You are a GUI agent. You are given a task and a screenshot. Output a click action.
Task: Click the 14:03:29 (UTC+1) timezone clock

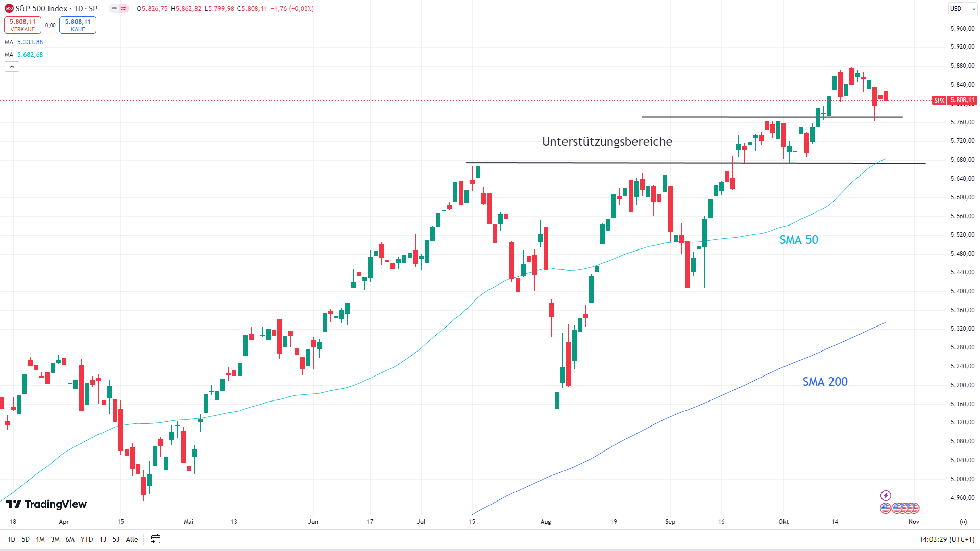click(x=947, y=539)
